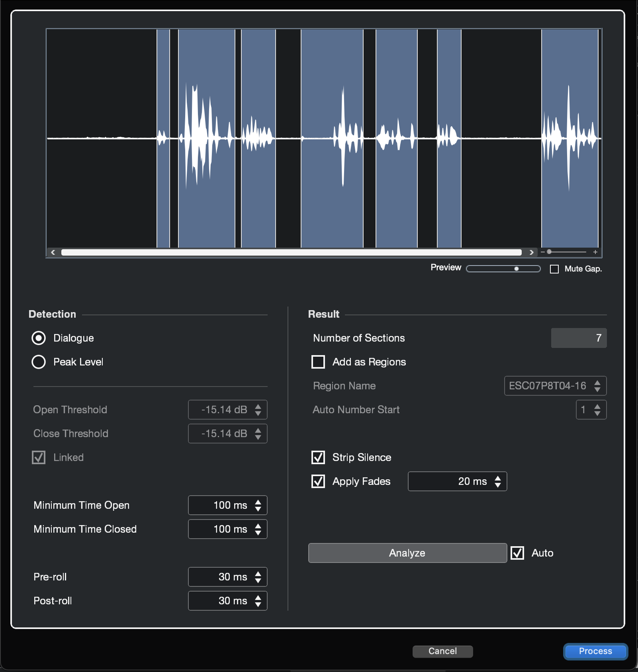
Task: Open the Region Name dropdown
Action: 555,386
